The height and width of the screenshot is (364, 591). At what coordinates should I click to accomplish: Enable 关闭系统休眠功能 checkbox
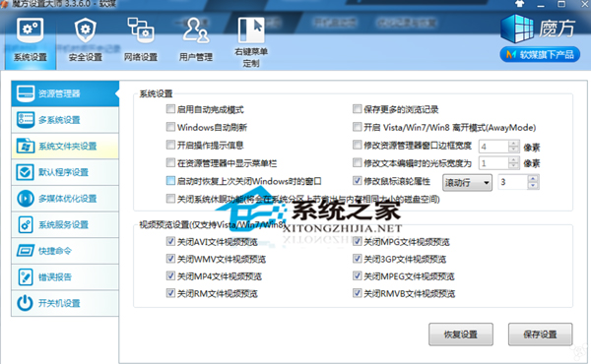(x=170, y=199)
